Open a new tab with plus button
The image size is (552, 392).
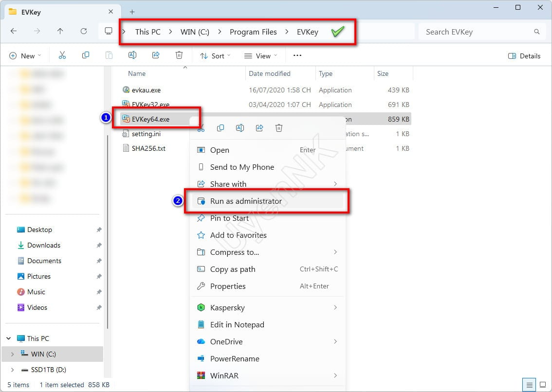coord(132,12)
